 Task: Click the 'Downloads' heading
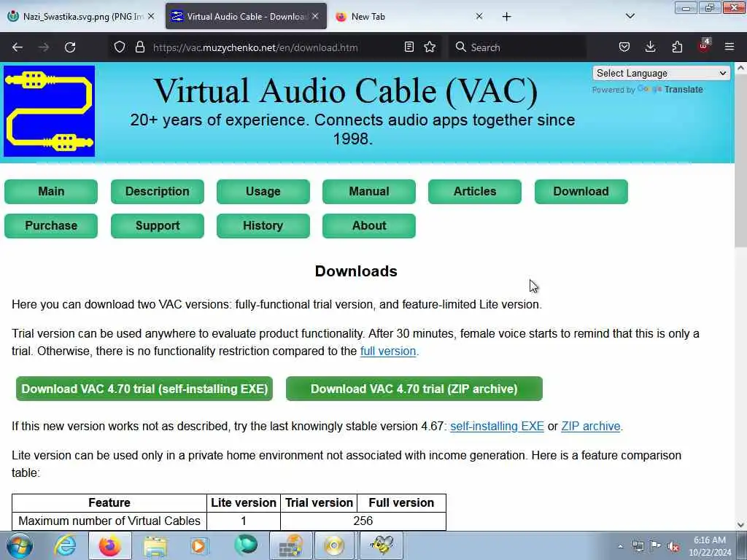[356, 271]
